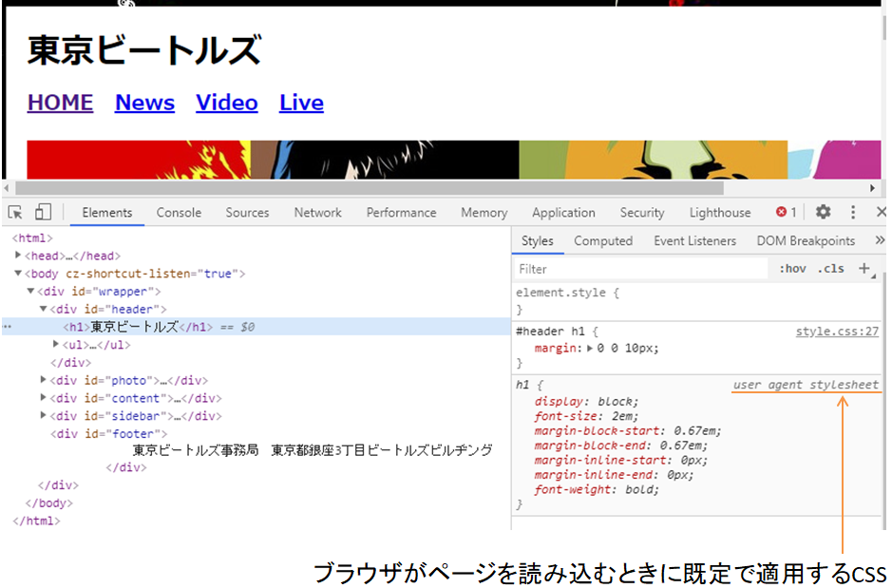Viewport: 892px width, 588px height.
Task: Toggle the :hov element state panel
Action: point(792,269)
